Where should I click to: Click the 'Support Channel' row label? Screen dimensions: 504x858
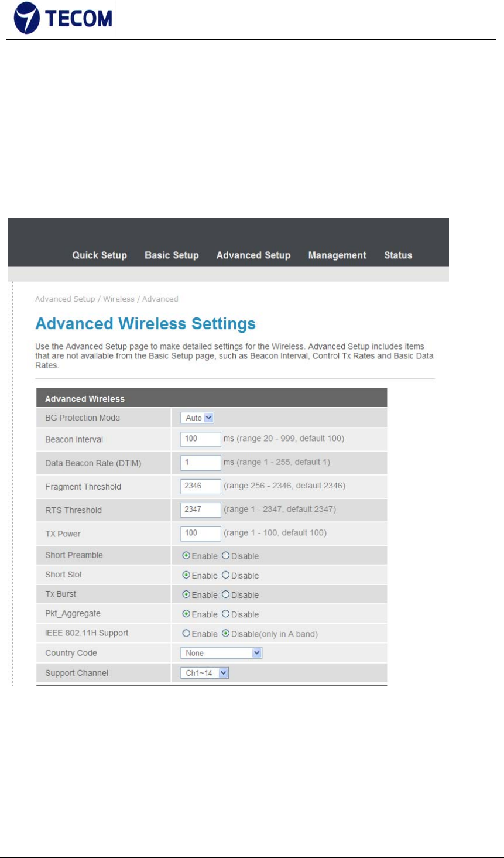pyautogui.click(x=77, y=673)
